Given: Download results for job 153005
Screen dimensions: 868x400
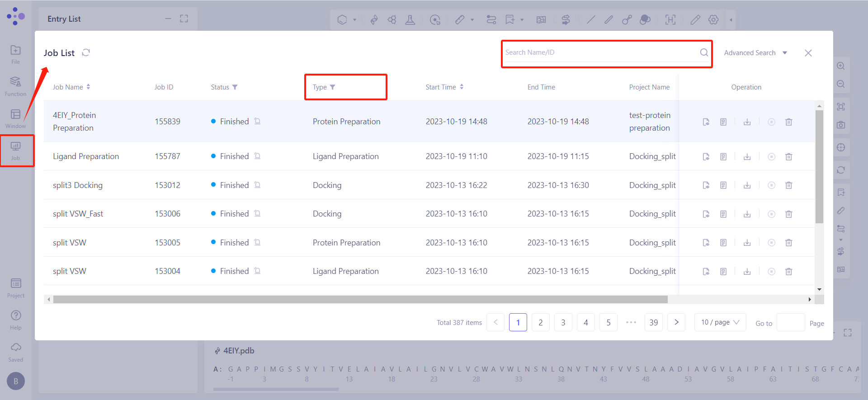Looking at the screenshot, I should [x=747, y=243].
